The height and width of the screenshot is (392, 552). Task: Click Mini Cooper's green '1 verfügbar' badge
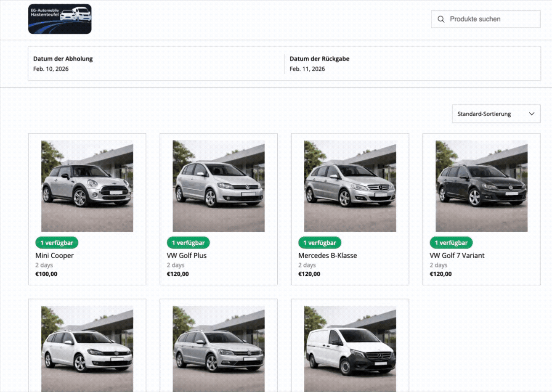point(57,243)
